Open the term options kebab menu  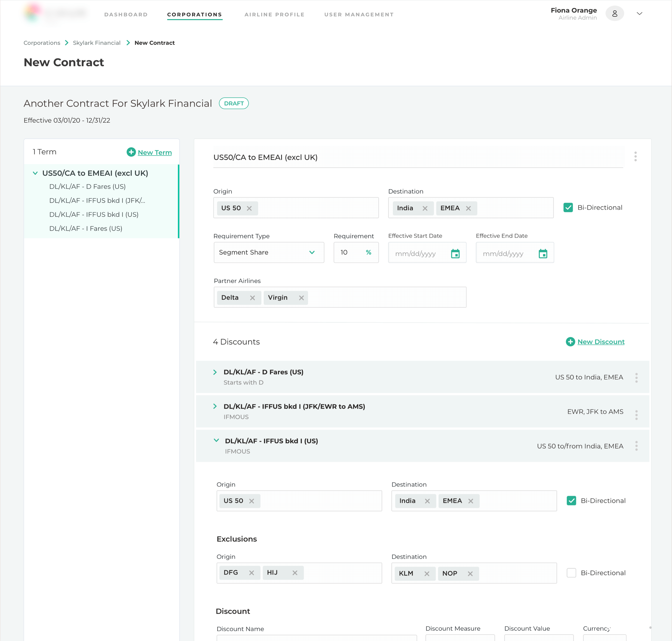tap(636, 157)
